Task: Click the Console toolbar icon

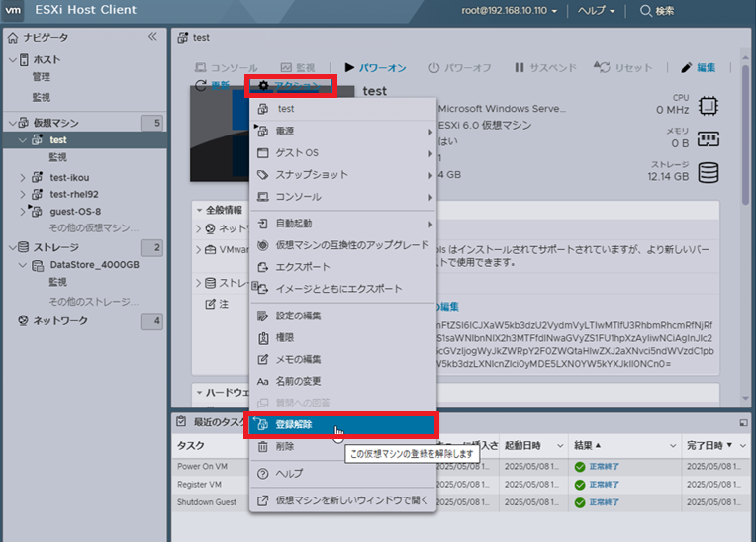Action: (201, 68)
